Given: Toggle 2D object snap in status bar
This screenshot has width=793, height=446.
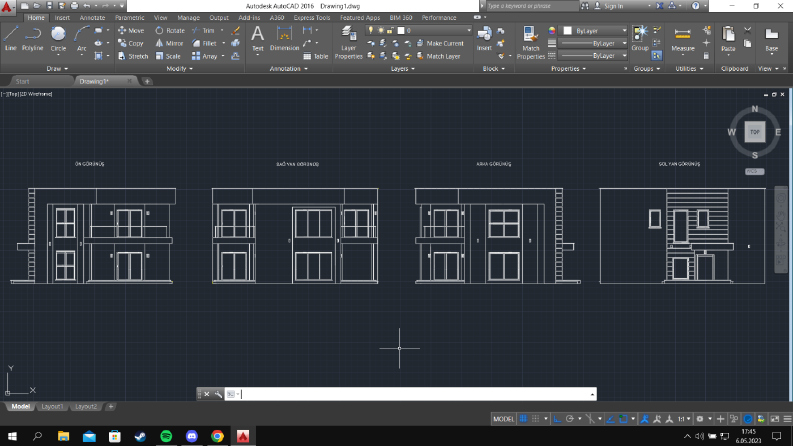Looking at the screenshot, I should pyautogui.click(x=624, y=419).
